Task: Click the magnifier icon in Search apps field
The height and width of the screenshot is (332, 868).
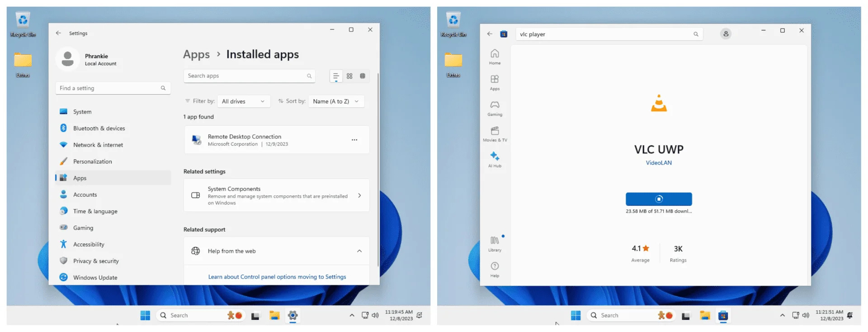Action: coord(309,76)
